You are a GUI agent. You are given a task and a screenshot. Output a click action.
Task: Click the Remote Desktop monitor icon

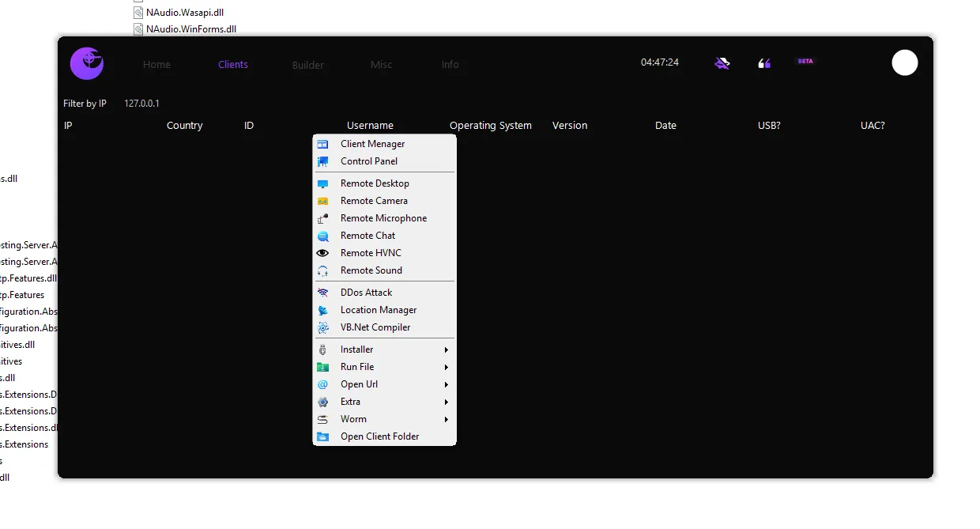322,183
